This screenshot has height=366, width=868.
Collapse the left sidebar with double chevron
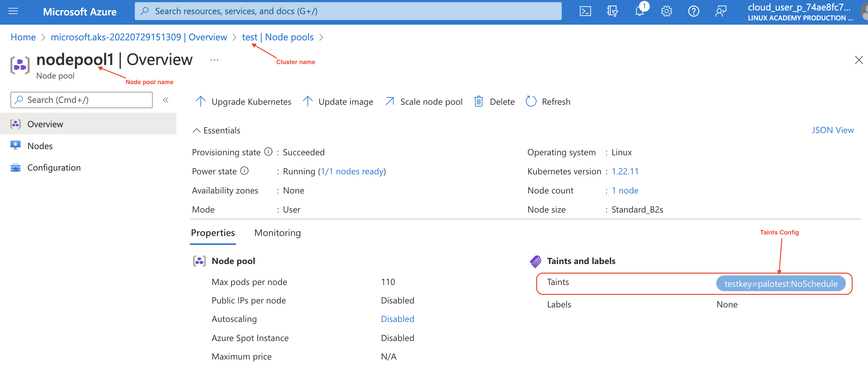166,100
